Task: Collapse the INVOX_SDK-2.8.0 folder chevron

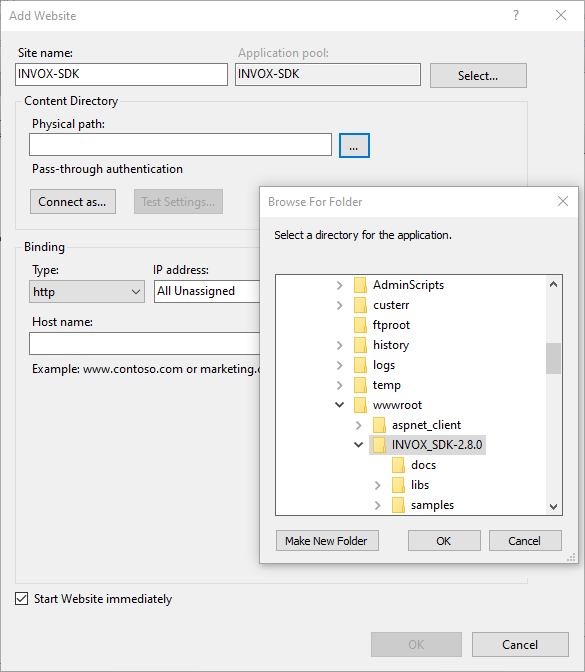Action: [358, 444]
